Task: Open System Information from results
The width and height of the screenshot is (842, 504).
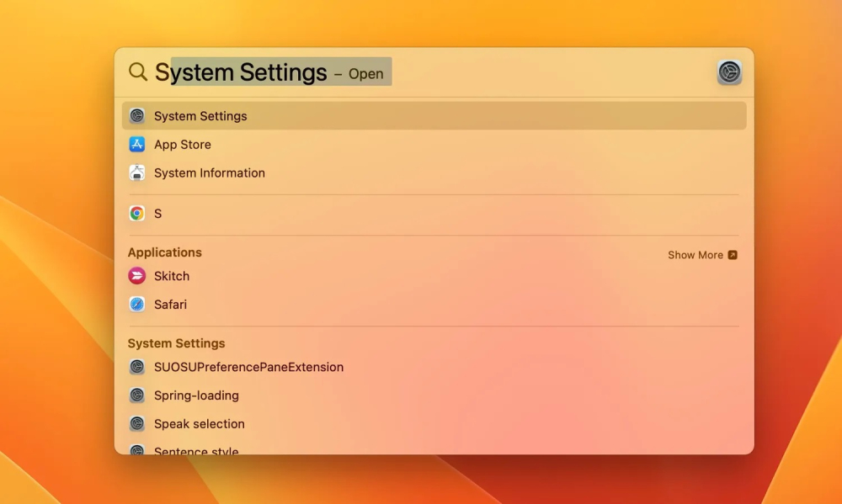Action: click(209, 173)
